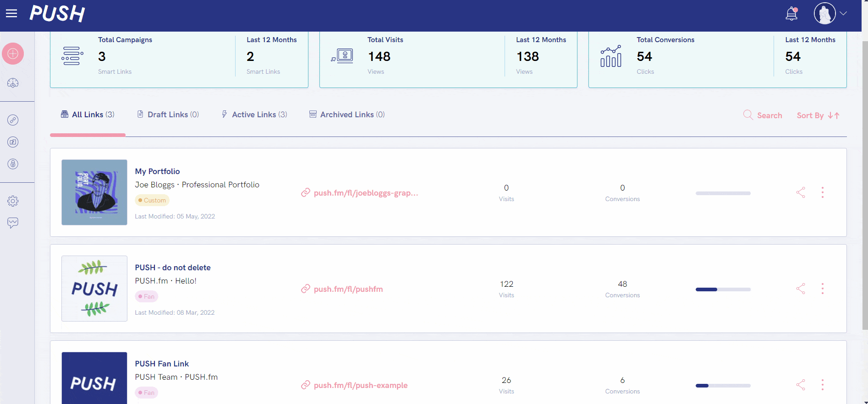Open more options for PUSH - do not delete
Screen dimensions: 868x404
coord(823,289)
